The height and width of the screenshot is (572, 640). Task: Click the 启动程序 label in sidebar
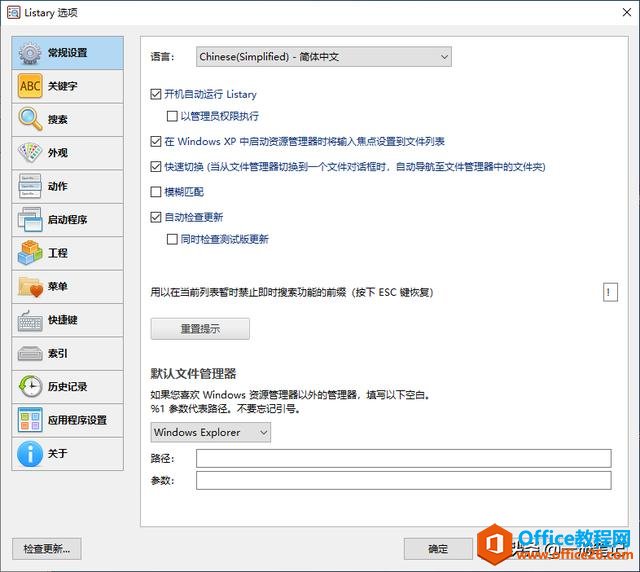click(67, 220)
